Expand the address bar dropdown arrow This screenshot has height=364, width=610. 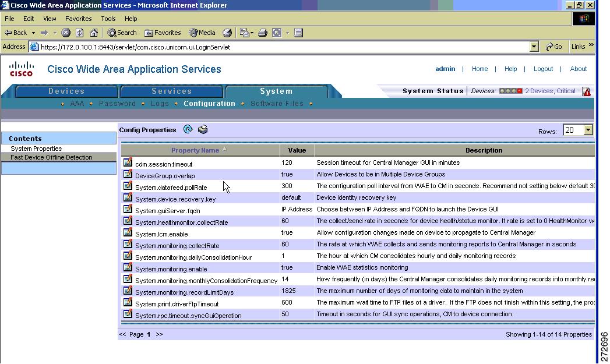[534, 47]
